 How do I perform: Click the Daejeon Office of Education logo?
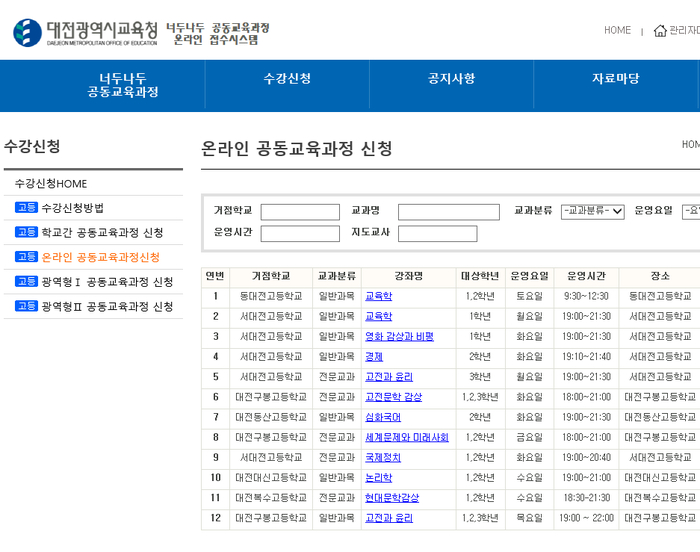[x=85, y=33]
